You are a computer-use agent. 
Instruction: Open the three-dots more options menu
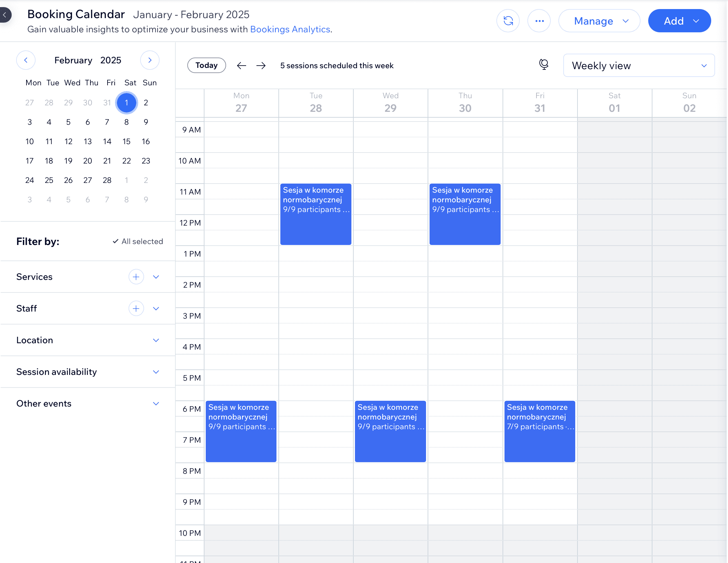tap(539, 21)
